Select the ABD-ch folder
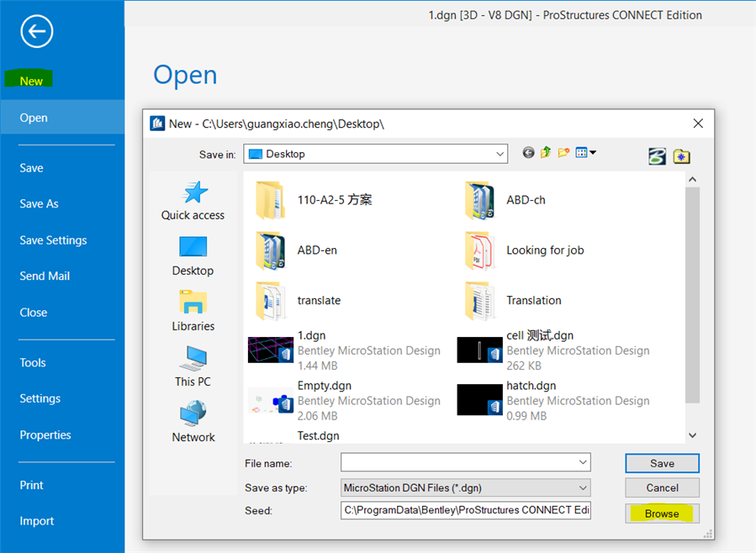 point(505,200)
